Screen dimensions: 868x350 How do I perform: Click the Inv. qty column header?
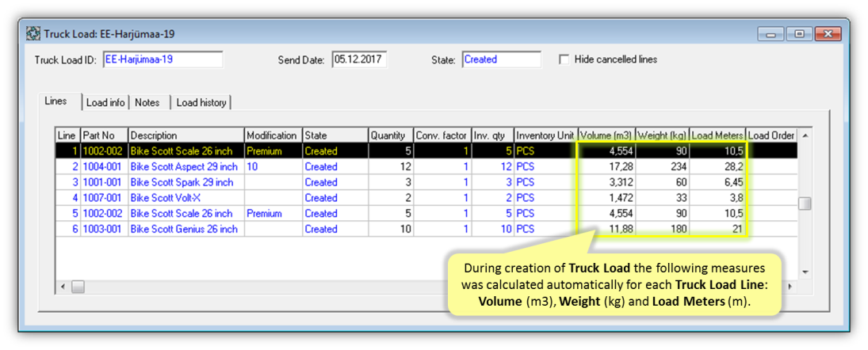(492, 135)
